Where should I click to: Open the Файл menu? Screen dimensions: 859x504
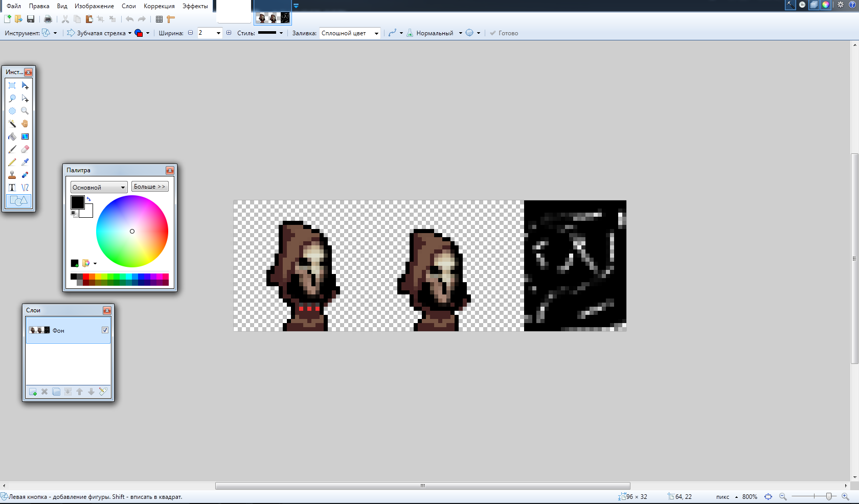(x=14, y=6)
